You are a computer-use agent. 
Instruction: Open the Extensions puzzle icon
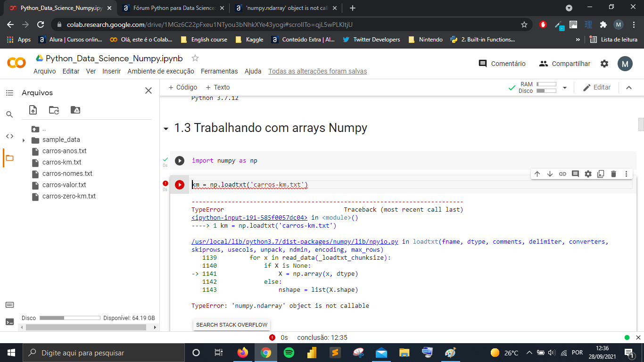click(x=603, y=25)
